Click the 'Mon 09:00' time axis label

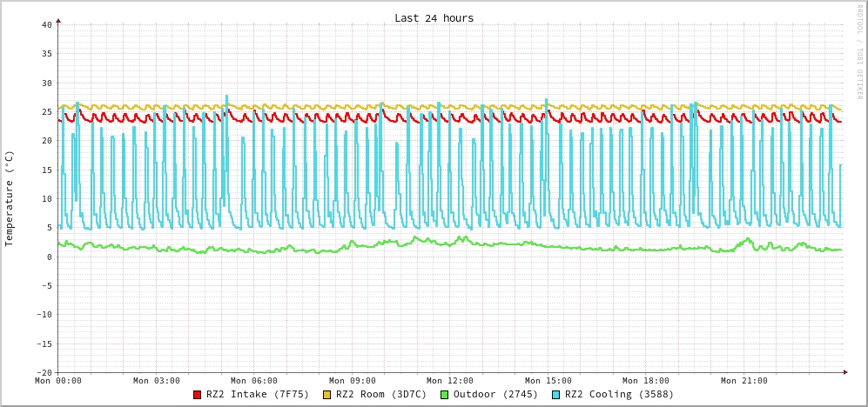point(352,380)
